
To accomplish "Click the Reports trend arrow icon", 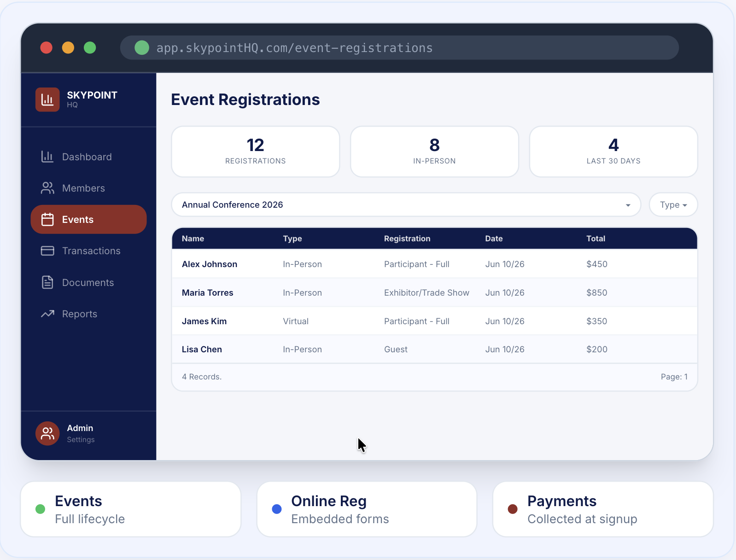I will pos(47,314).
